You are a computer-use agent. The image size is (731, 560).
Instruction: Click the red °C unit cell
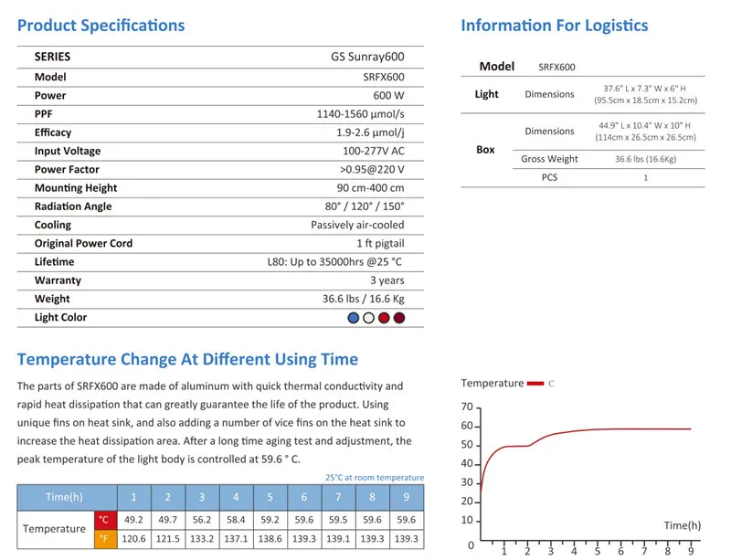pos(103,520)
